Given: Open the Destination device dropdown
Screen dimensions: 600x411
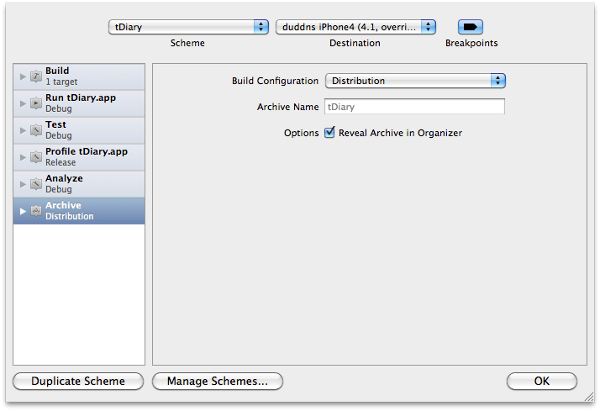Looking at the screenshot, I should point(355,27).
